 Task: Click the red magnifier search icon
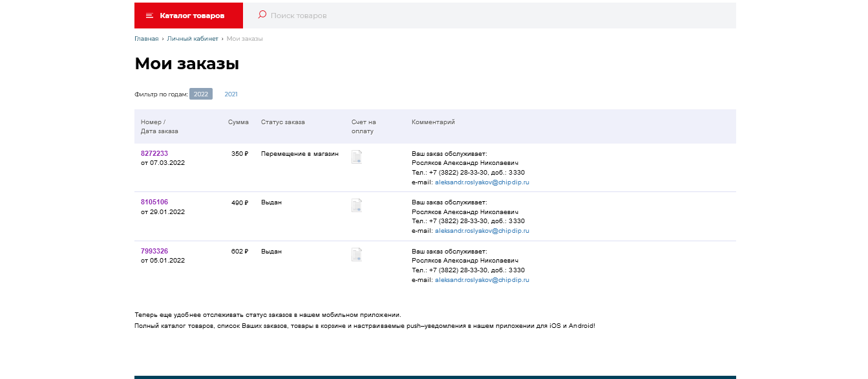pos(262,15)
